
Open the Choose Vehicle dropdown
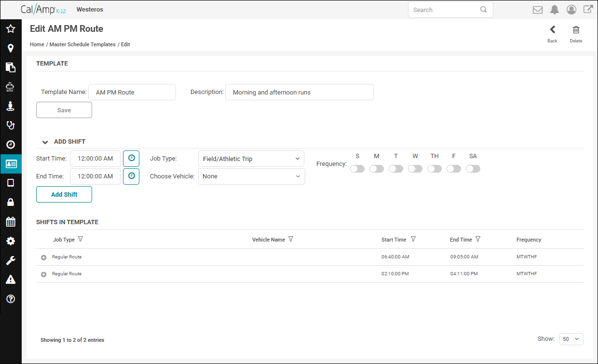[252, 176]
